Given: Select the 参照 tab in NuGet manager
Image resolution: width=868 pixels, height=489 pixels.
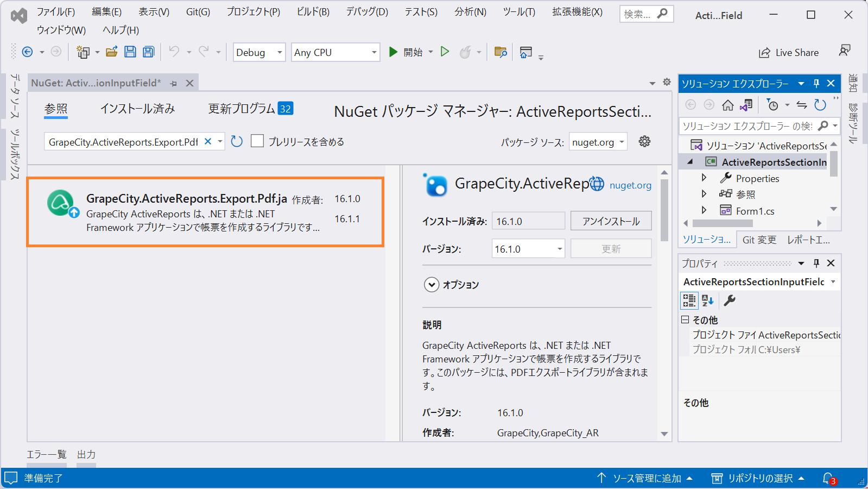Looking at the screenshot, I should pos(56,109).
